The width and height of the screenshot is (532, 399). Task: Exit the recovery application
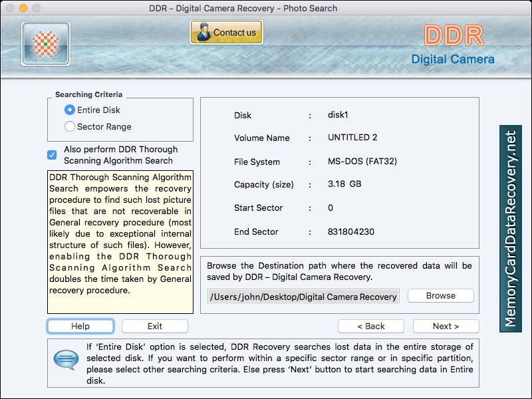coord(154,326)
